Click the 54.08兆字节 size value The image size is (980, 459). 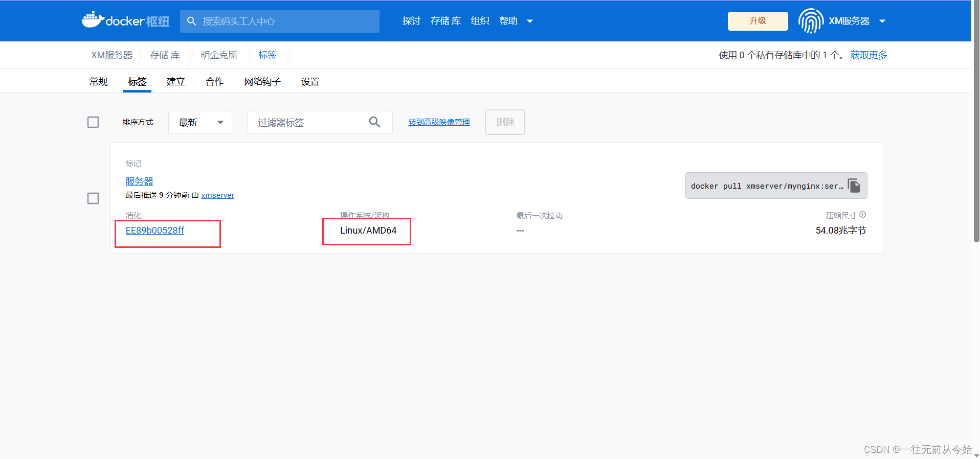841,231
